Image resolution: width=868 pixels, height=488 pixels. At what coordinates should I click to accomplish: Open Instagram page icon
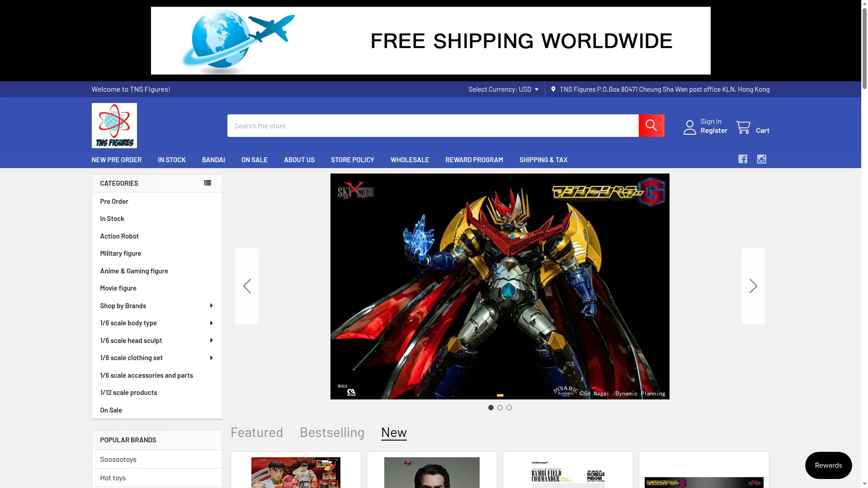pos(762,159)
